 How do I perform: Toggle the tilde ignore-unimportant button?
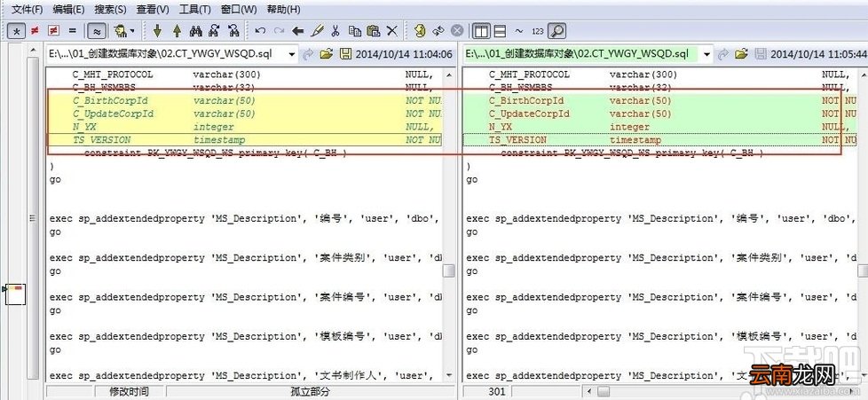pos(518,31)
